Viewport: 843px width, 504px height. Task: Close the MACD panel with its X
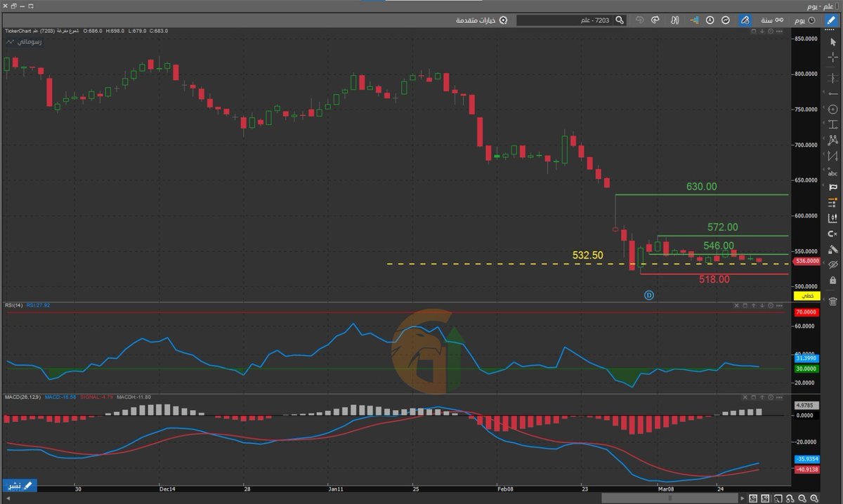click(x=745, y=397)
